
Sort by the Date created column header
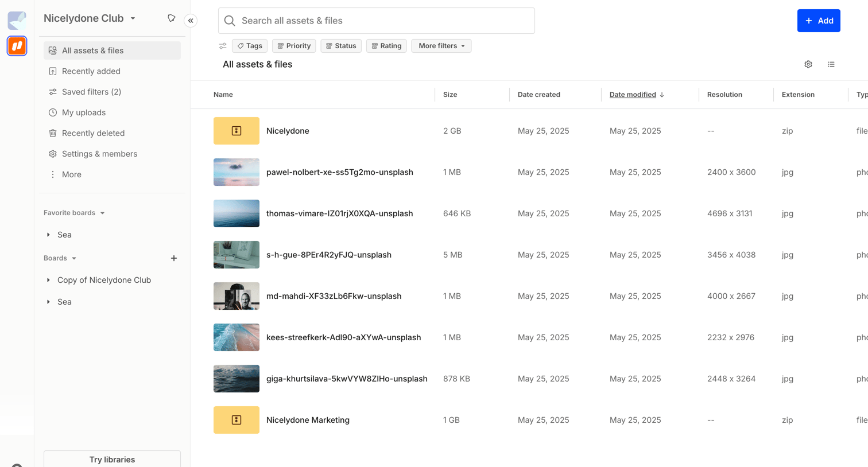pyautogui.click(x=539, y=95)
